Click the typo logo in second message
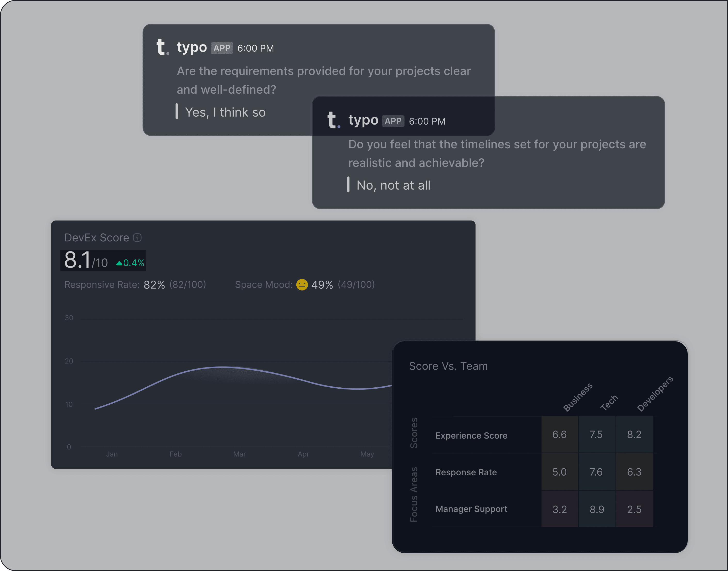The height and width of the screenshot is (571, 728). [334, 120]
